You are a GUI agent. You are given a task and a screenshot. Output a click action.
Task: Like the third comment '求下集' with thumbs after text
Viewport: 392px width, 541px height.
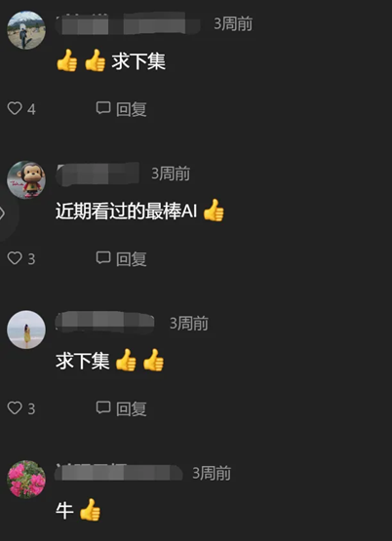(x=15, y=407)
